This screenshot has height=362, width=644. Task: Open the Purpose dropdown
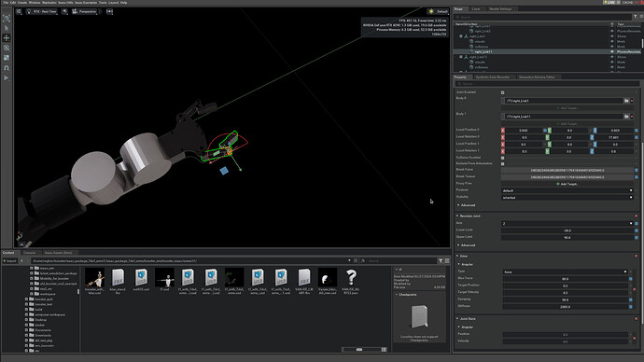click(x=567, y=190)
